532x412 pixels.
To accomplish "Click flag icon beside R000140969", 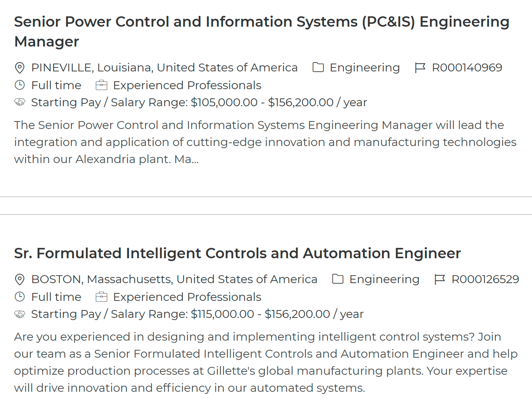I will [x=420, y=68].
